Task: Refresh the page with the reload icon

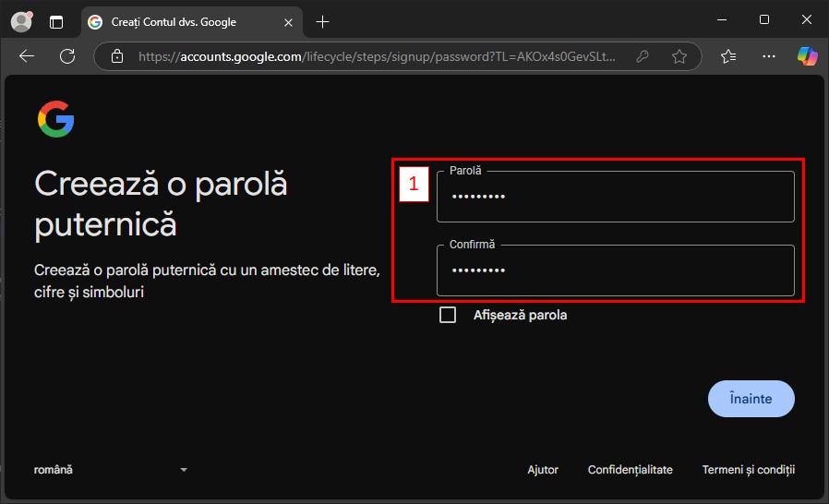Action: tap(67, 56)
